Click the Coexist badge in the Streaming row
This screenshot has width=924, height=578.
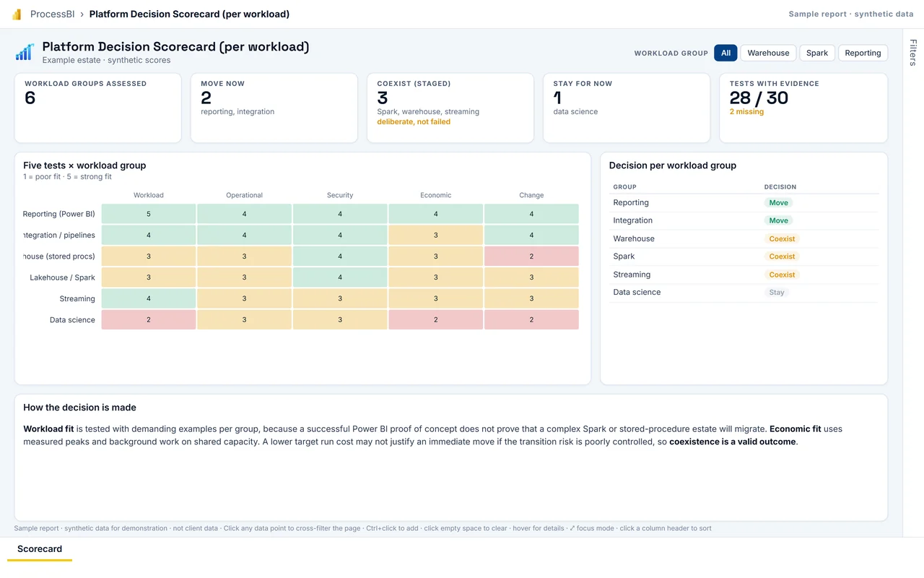point(782,275)
